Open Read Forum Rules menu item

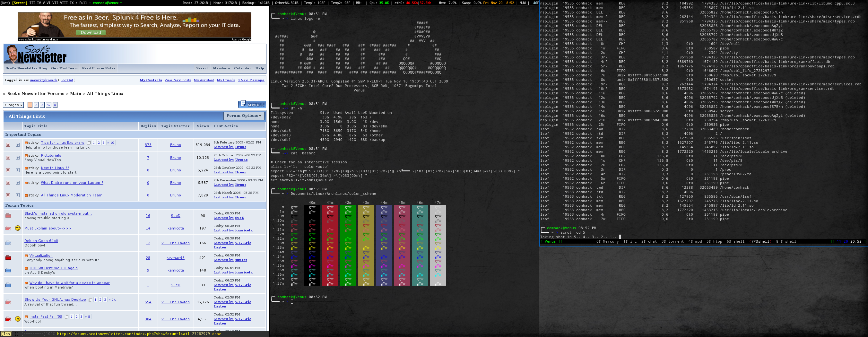99,68
